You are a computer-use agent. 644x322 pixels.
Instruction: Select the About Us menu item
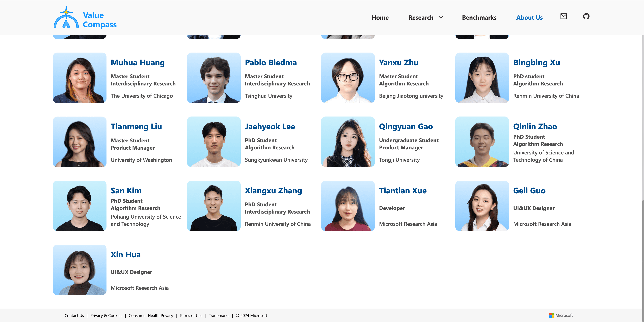[529, 17]
